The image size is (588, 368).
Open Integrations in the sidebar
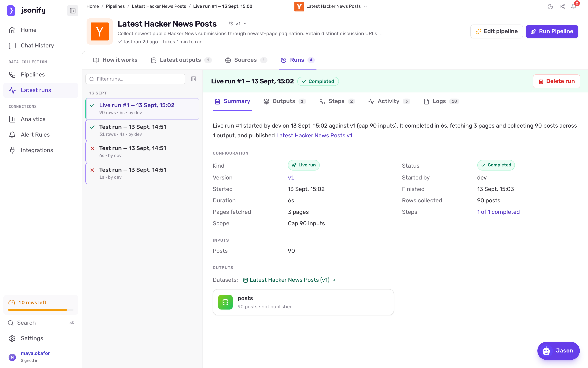pyautogui.click(x=41, y=150)
